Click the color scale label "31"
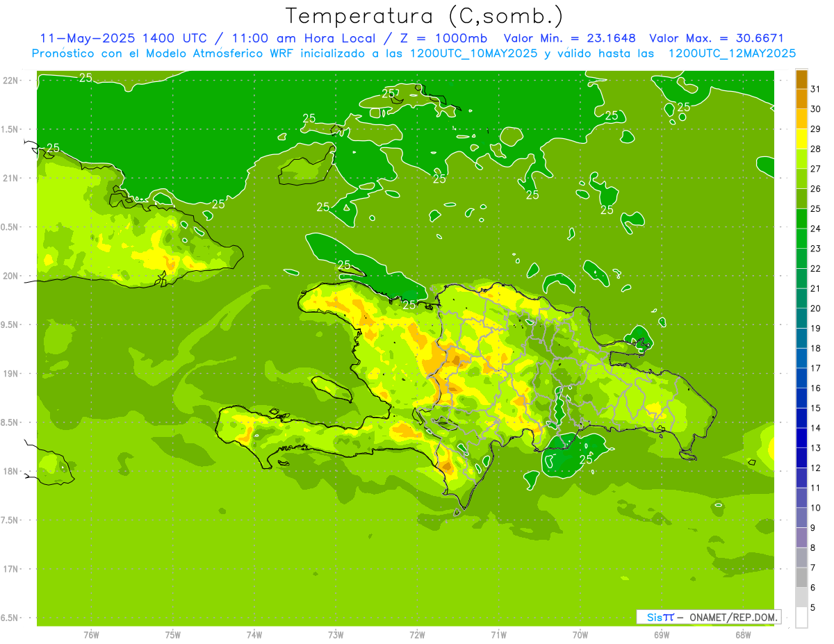The image size is (834, 644). pyautogui.click(x=816, y=89)
